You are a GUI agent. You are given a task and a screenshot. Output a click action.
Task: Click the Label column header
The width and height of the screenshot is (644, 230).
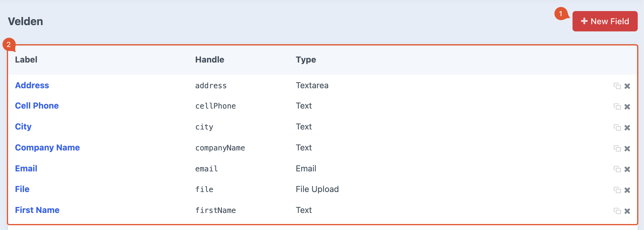(x=26, y=60)
